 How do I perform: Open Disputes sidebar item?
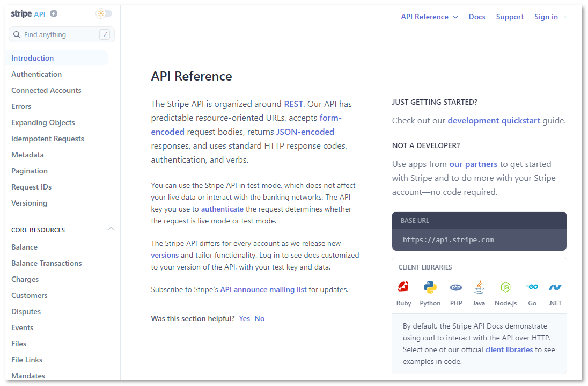pos(26,312)
